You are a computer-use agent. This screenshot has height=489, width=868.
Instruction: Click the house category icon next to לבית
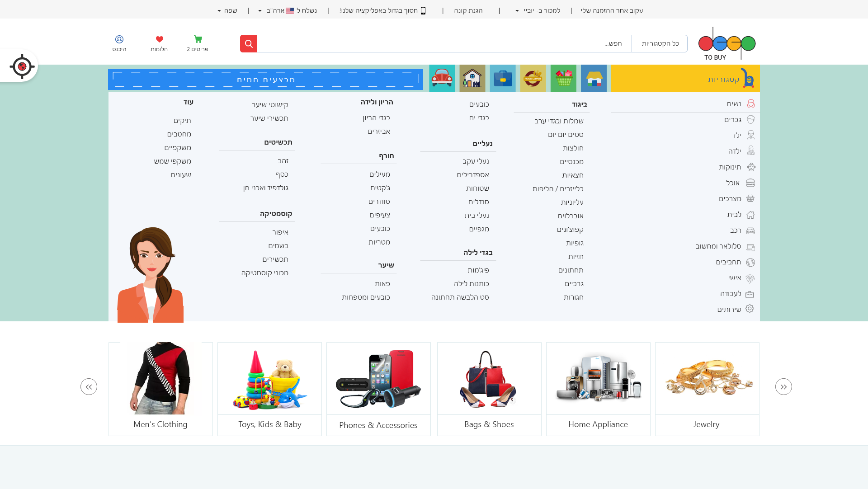click(750, 215)
